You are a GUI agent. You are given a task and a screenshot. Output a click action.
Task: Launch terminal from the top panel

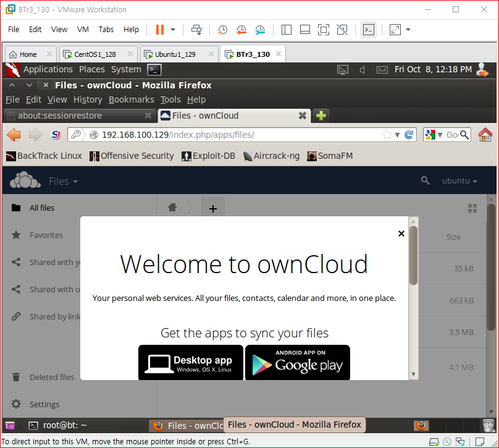pos(154,69)
